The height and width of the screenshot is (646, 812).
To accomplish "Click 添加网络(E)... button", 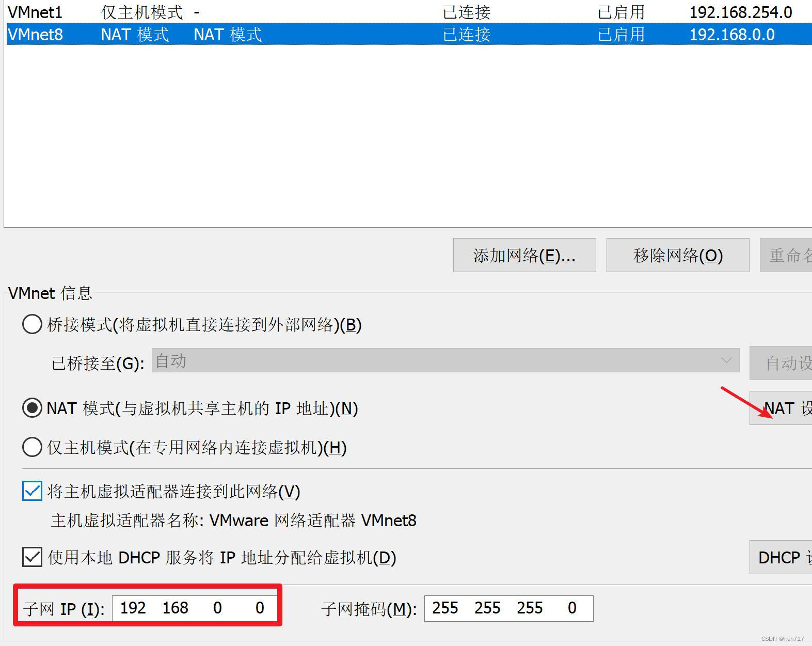I will point(524,255).
